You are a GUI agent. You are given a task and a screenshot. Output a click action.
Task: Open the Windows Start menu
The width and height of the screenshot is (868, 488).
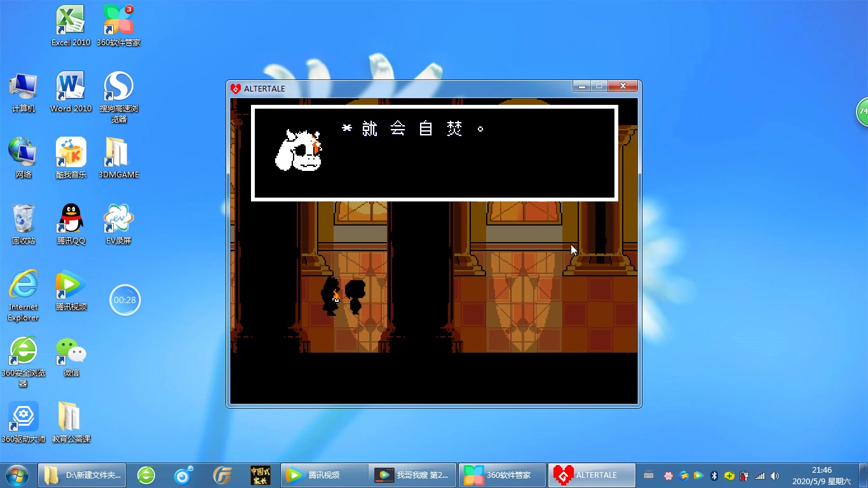tap(16, 475)
